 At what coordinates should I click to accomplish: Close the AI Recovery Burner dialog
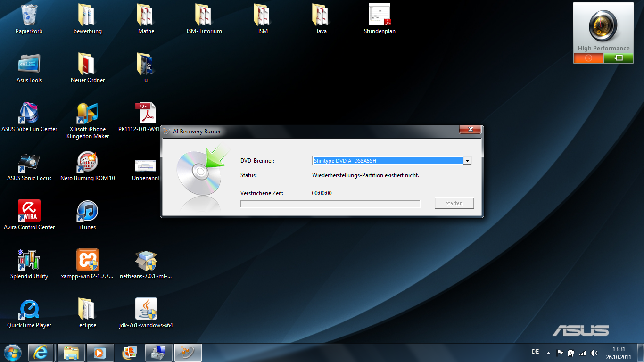470,130
